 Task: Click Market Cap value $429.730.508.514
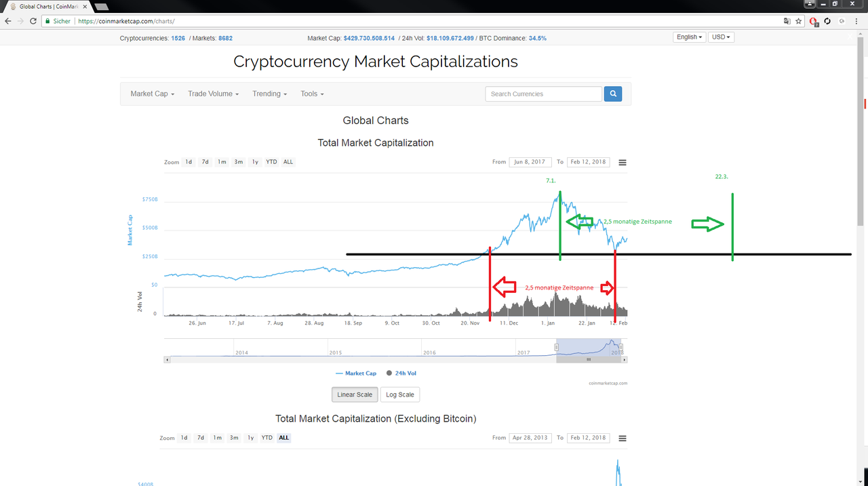(x=369, y=39)
